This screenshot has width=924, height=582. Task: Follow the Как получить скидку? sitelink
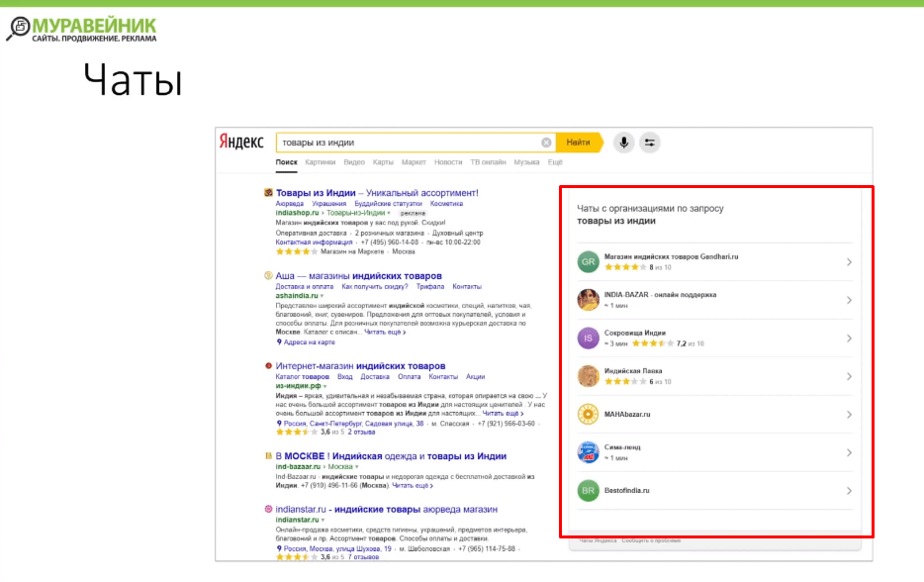(x=375, y=287)
